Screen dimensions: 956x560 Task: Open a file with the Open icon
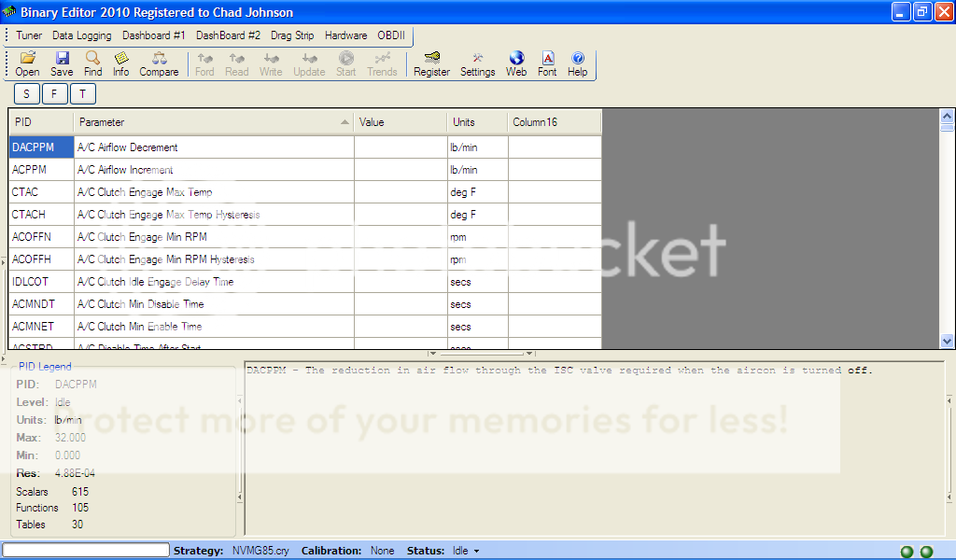click(x=27, y=64)
